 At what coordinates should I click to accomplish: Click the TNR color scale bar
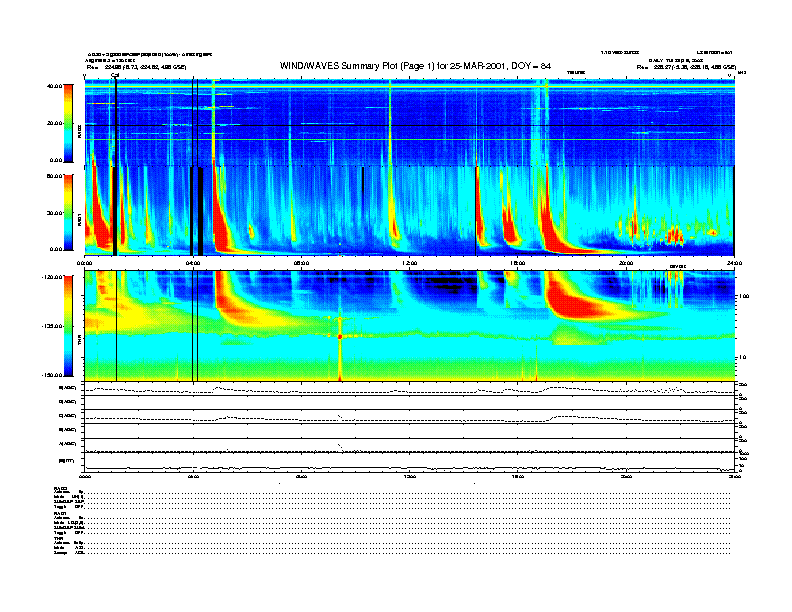click(x=68, y=326)
